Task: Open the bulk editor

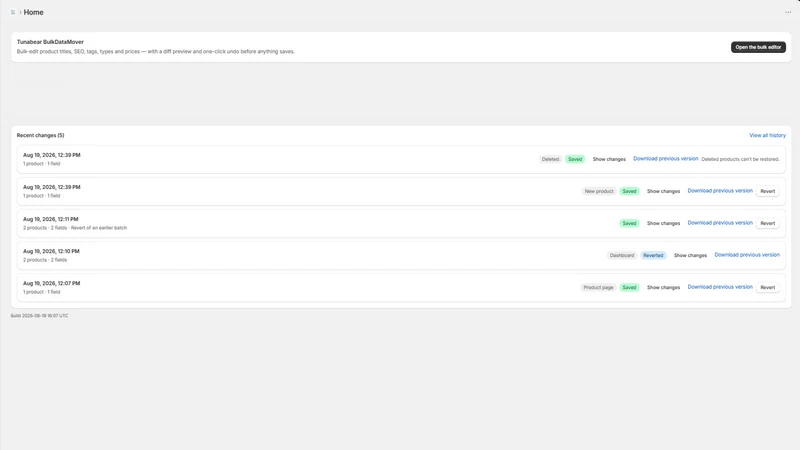Action: tap(758, 47)
